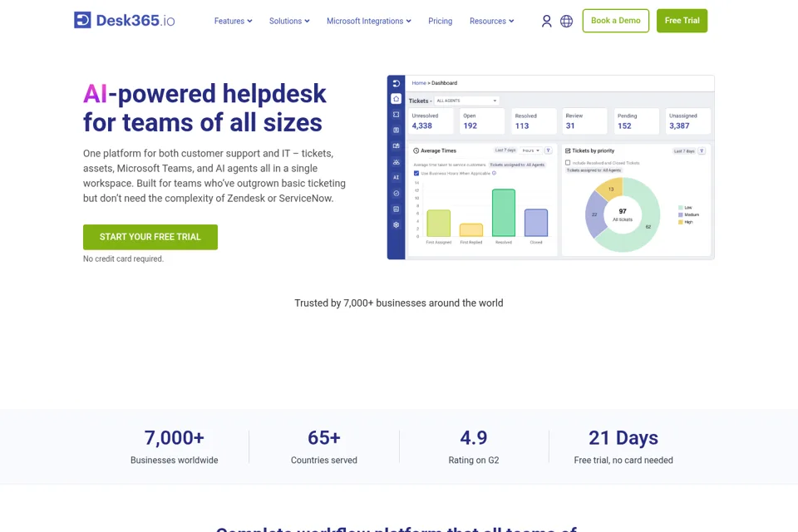Viewport: 798px width, 532px height.
Task: Click the filter icon in Tickets by priority panel
Action: [702, 151]
